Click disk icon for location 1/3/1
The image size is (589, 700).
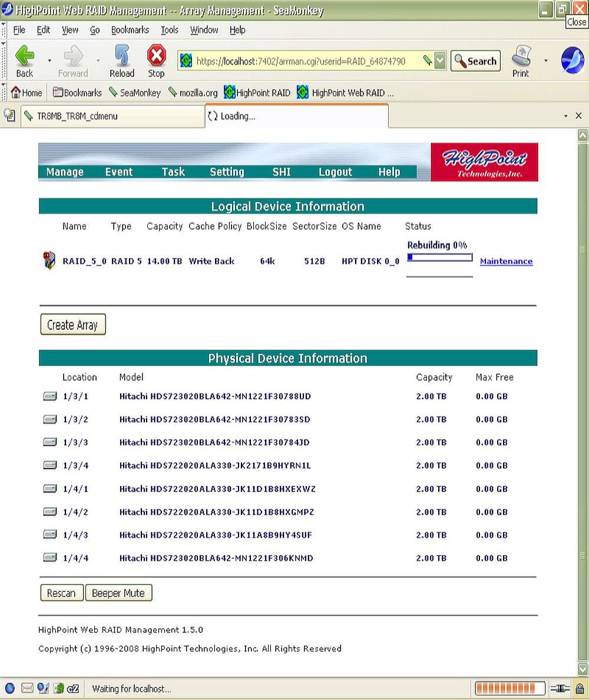click(50, 396)
